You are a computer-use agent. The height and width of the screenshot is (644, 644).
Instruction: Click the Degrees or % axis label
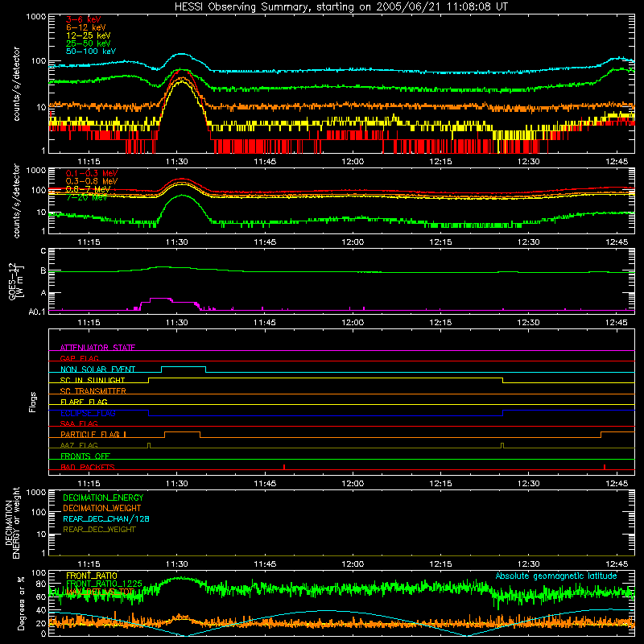(x=21, y=603)
